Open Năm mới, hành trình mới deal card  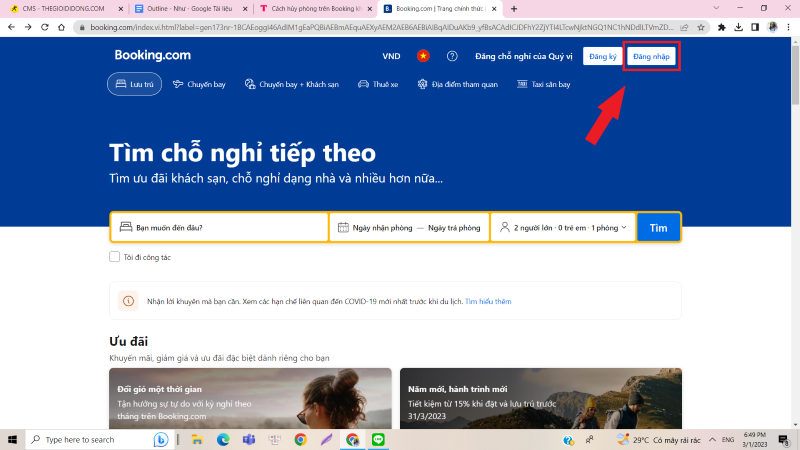pyautogui.click(x=541, y=398)
